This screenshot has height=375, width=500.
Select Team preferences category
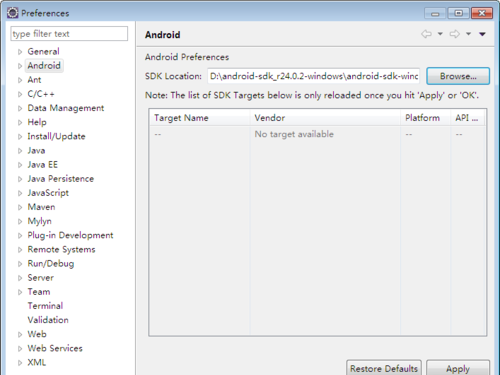[39, 292]
